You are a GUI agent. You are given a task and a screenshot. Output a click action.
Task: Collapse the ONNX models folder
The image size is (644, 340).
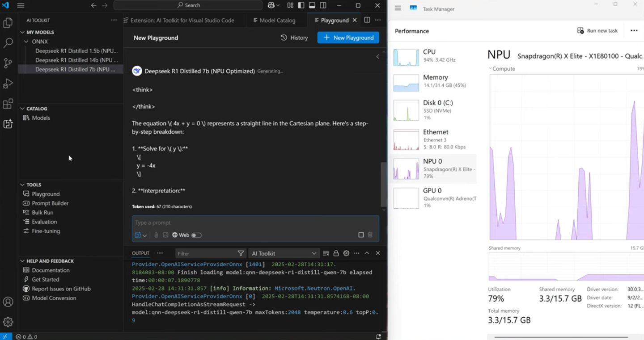(x=26, y=42)
